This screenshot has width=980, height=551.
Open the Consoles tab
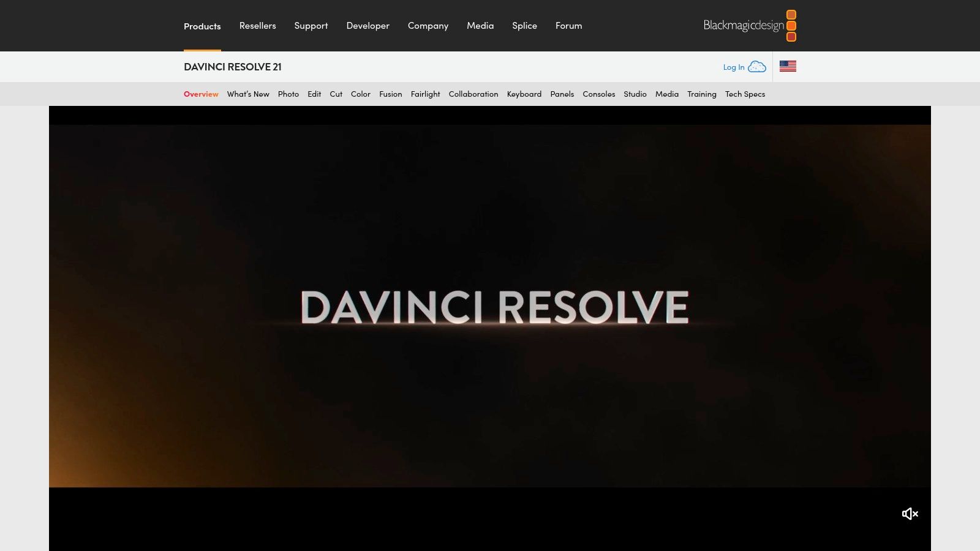[599, 94]
